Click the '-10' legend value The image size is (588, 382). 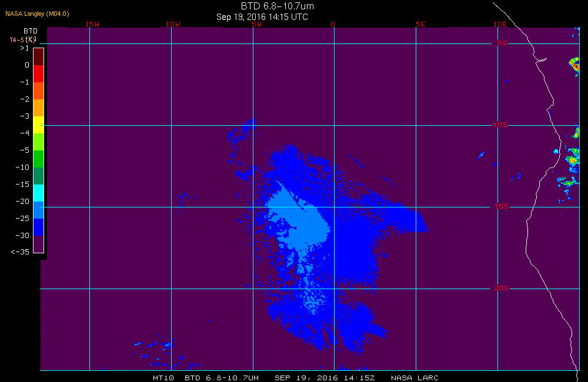(x=22, y=167)
